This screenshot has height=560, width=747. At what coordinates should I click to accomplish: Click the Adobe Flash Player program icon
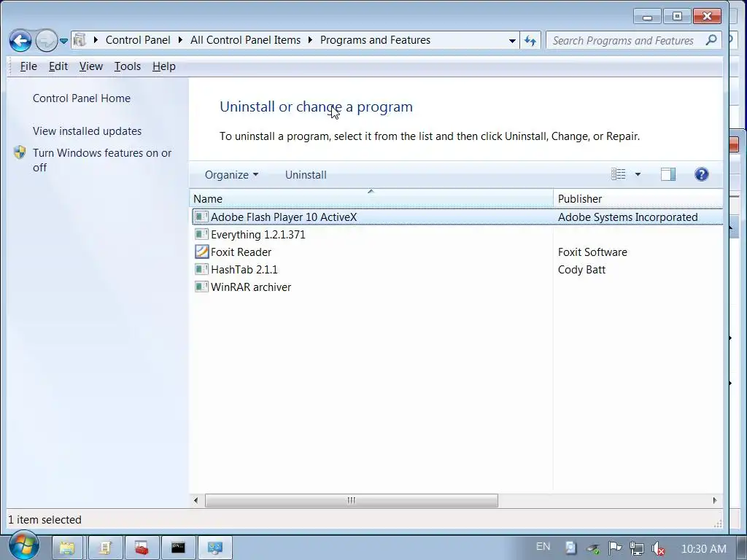click(201, 217)
